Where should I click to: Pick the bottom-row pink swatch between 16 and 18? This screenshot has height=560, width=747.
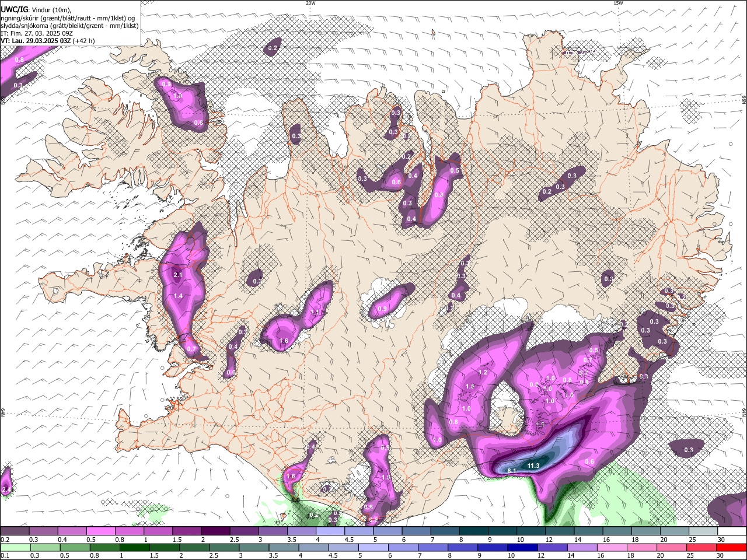[x=612, y=547]
